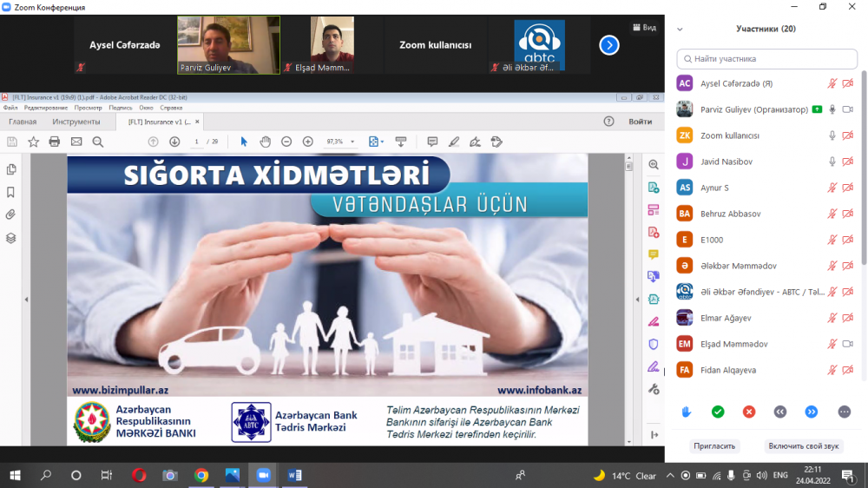The width and height of the screenshot is (868, 488).
Task: Click the page number input field
Action: 196,142
